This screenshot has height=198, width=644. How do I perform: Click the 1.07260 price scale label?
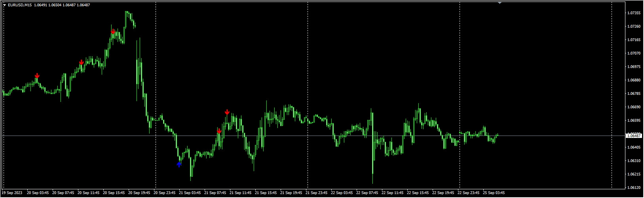(x=634, y=26)
